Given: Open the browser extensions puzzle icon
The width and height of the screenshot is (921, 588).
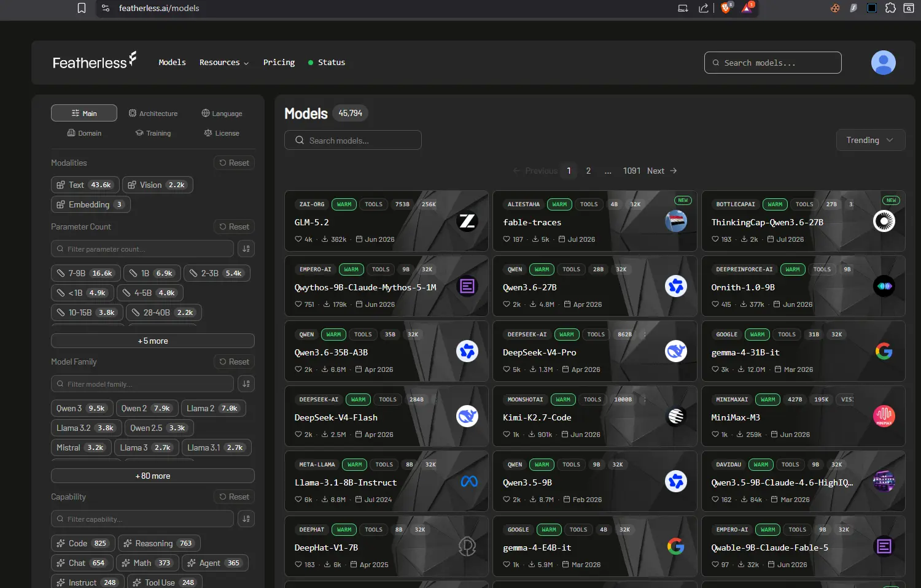Looking at the screenshot, I should (890, 8).
